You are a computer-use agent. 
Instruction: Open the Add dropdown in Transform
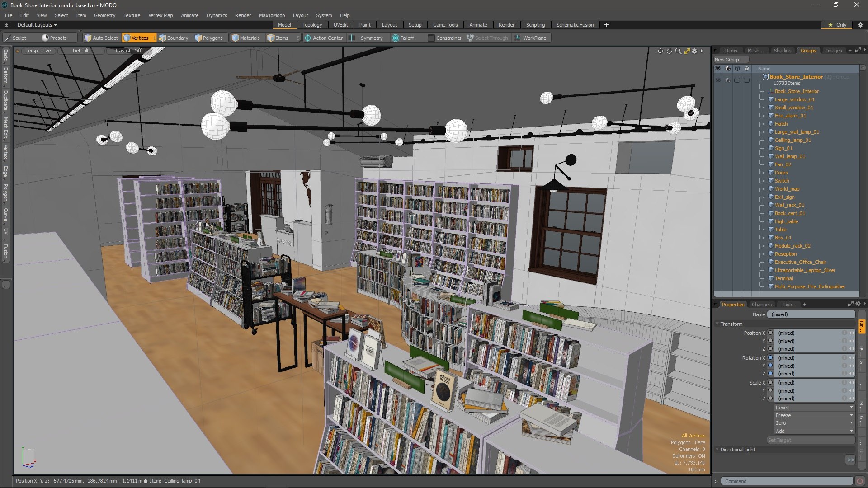814,431
